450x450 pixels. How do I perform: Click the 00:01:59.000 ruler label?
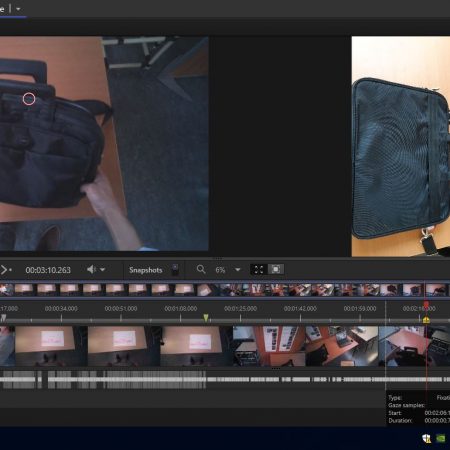click(x=360, y=309)
